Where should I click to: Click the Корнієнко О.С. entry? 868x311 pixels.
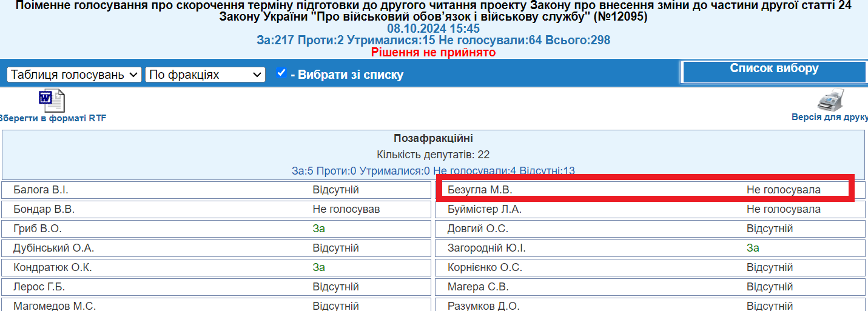click(x=485, y=267)
